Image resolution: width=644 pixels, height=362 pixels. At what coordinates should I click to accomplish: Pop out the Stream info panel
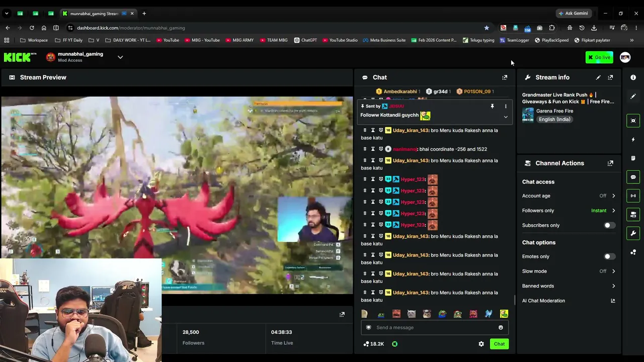pos(610,77)
